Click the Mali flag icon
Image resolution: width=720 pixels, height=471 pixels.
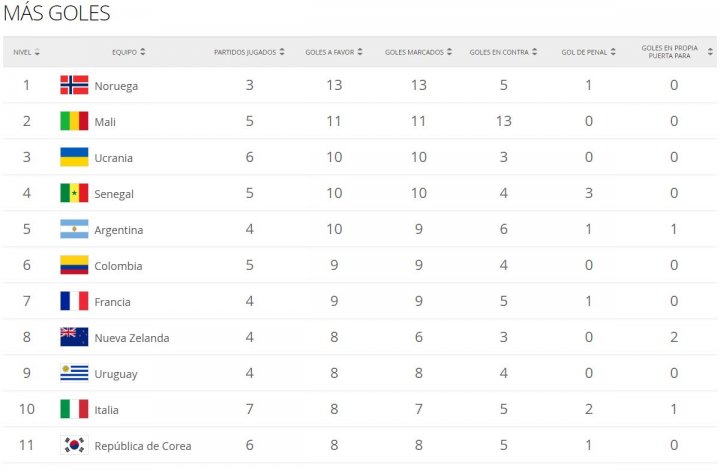[74, 121]
